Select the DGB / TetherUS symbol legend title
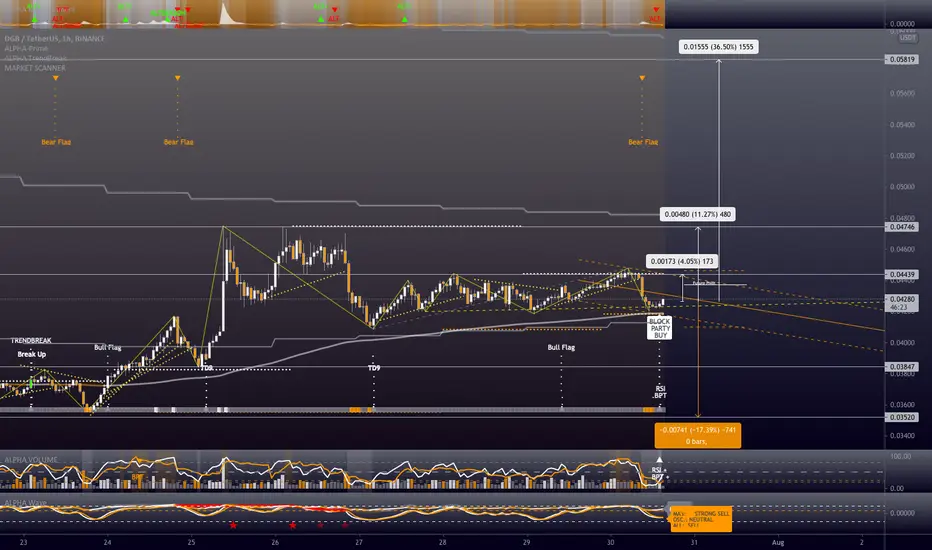This screenshot has width=932, height=550. [54, 39]
